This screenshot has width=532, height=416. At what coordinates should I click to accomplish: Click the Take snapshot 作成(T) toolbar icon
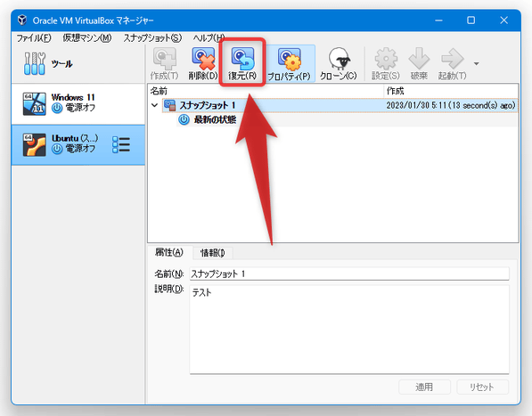[164, 64]
